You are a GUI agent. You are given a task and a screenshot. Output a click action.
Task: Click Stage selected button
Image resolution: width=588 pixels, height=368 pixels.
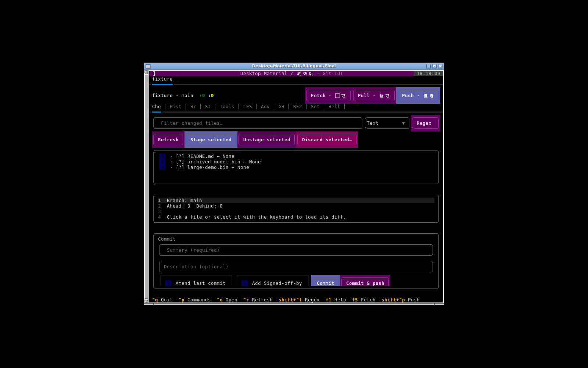click(x=211, y=140)
